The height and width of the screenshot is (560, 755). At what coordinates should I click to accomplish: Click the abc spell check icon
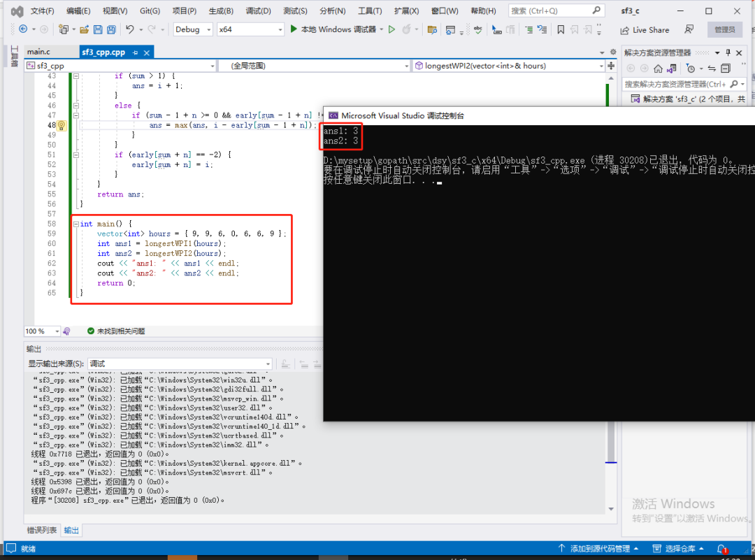coord(477,29)
